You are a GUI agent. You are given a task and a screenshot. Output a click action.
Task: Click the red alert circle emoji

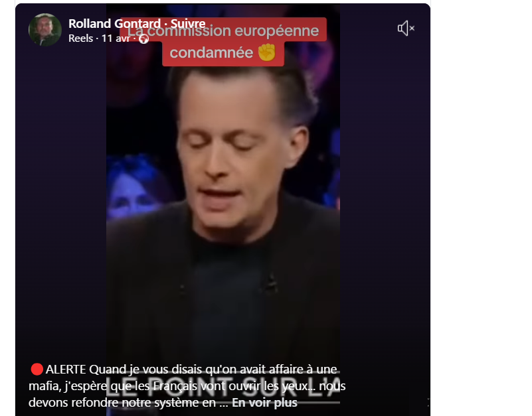pyautogui.click(x=37, y=369)
